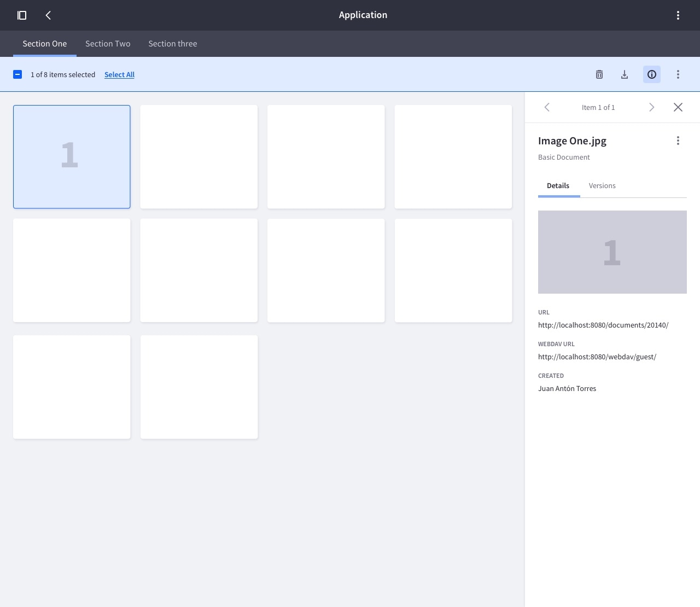Image resolution: width=700 pixels, height=607 pixels.
Task: Download the selected item
Action: [624, 74]
